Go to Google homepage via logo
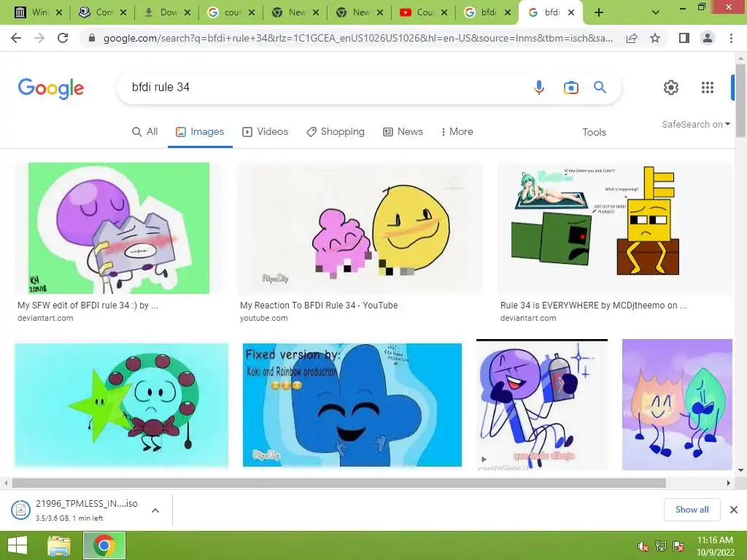Image resolution: width=747 pixels, height=560 pixels. [x=51, y=88]
